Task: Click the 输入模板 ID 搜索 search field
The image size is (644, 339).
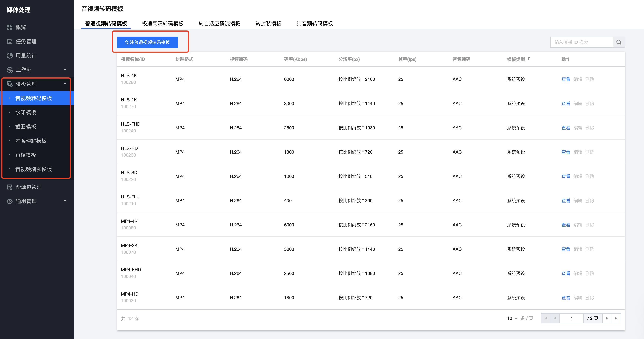Action: click(582, 42)
